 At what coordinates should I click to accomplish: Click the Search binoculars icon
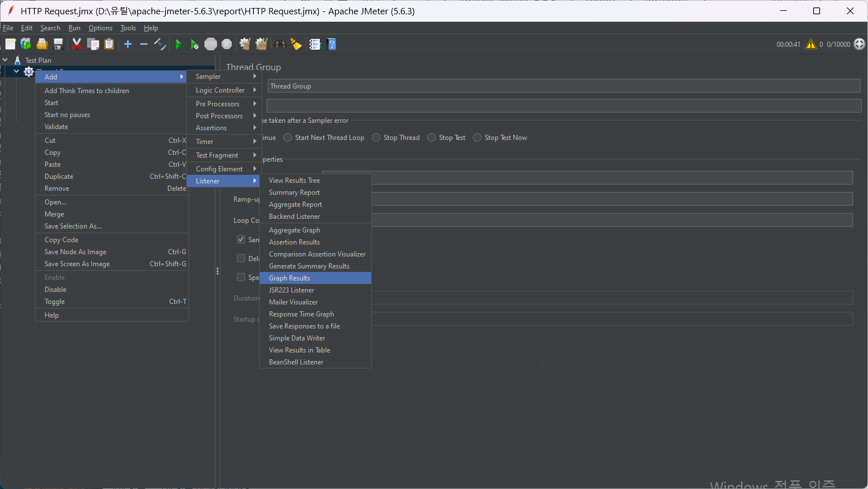coord(280,44)
